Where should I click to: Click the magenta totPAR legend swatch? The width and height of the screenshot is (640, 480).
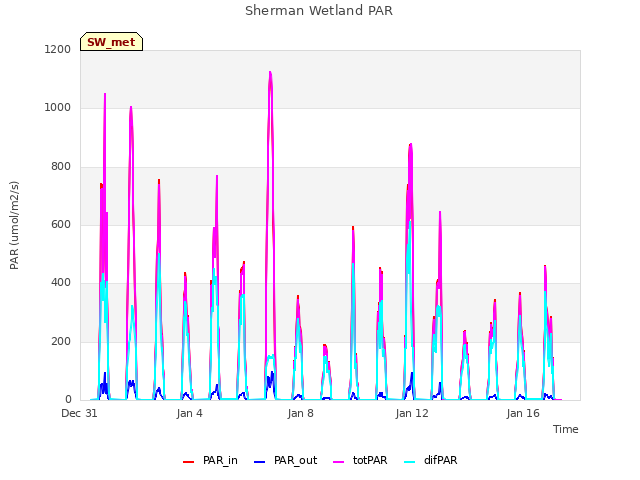pyautogui.click(x=339, y=462)
